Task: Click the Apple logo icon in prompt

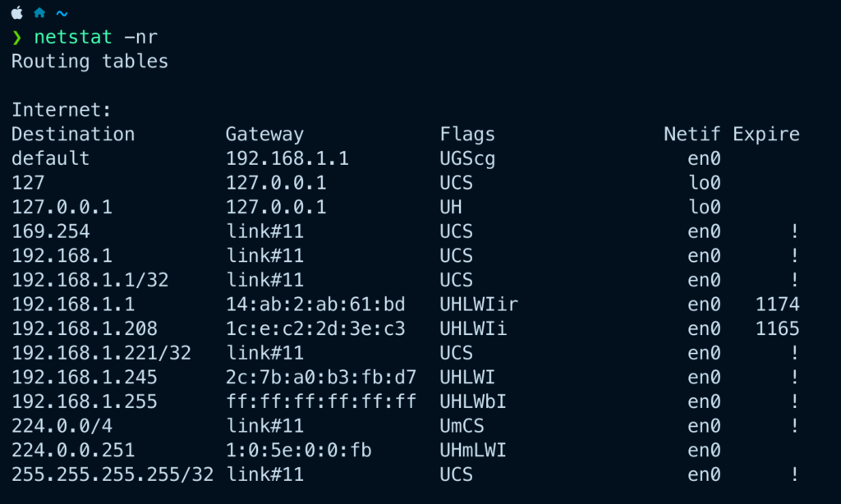Action: click(17, 12)
